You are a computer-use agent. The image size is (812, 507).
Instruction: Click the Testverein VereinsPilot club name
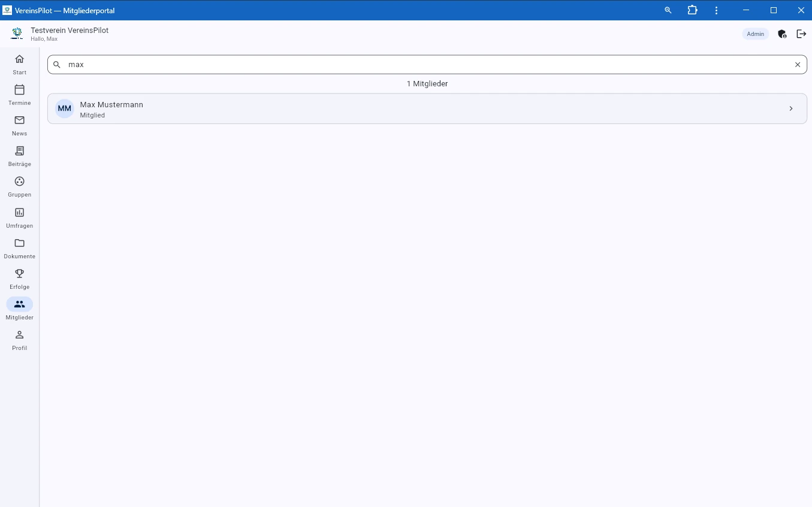[x=70, y=30]
